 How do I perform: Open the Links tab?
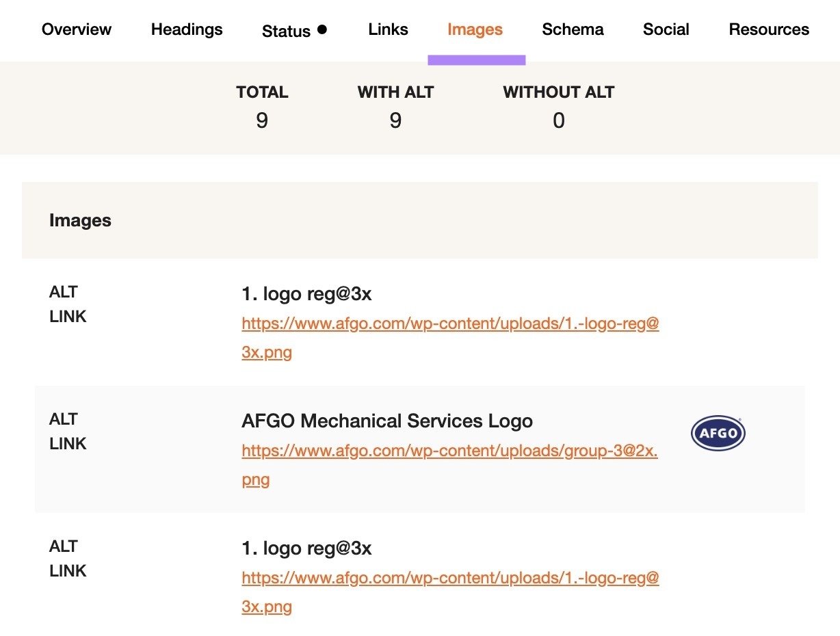pos(388,29)
